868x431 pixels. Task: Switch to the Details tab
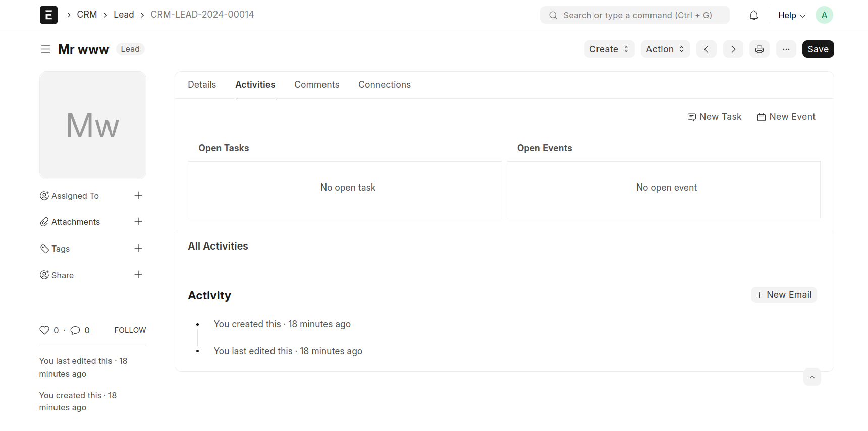(x=202, y=85)
